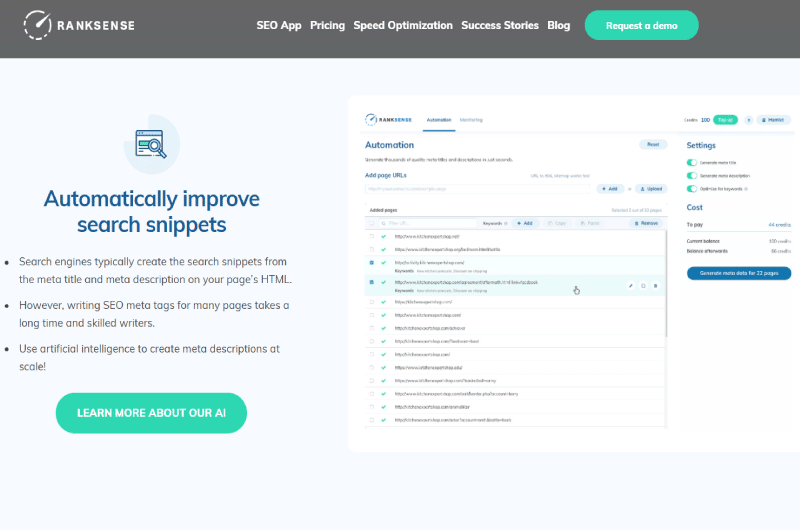Switch to the Monitoring tab in the preview
Image resolution: width=800 pixels, height=530 pixels.
click(x=471, y=120)
